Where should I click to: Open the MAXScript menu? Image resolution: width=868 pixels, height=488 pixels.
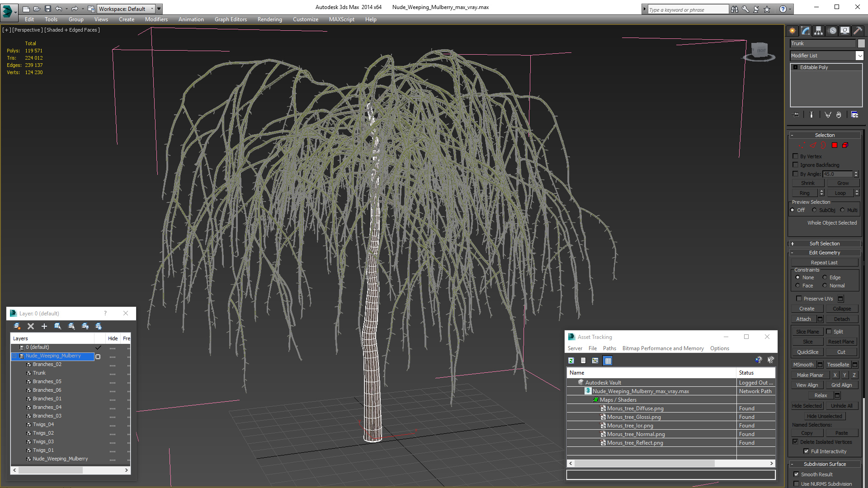pos(341,19)
